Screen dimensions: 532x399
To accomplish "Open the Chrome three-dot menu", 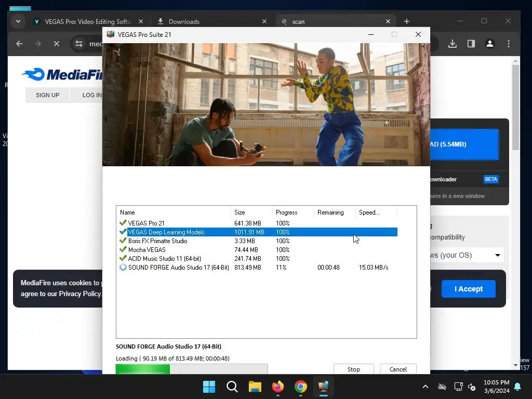I will pyautogui.click(x=508, y=44).
